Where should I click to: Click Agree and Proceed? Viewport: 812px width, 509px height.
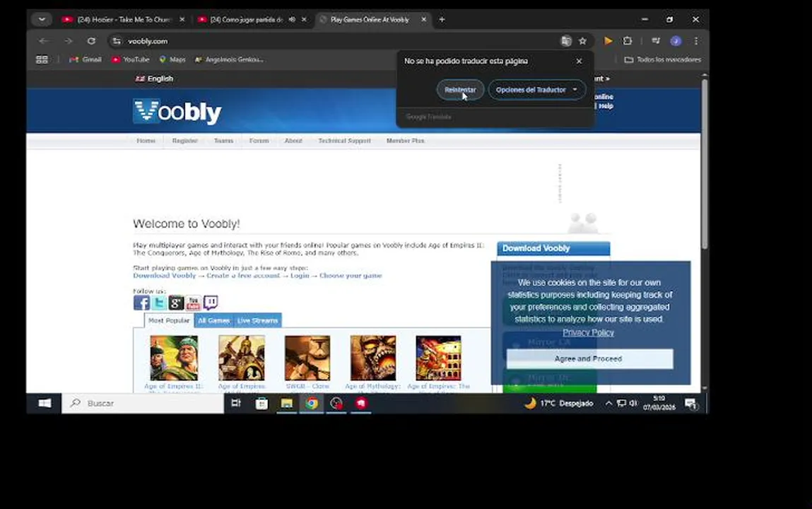589,358
